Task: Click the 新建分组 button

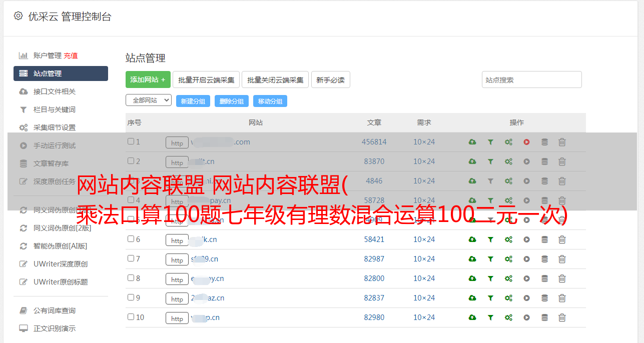Action: point(193,101)
